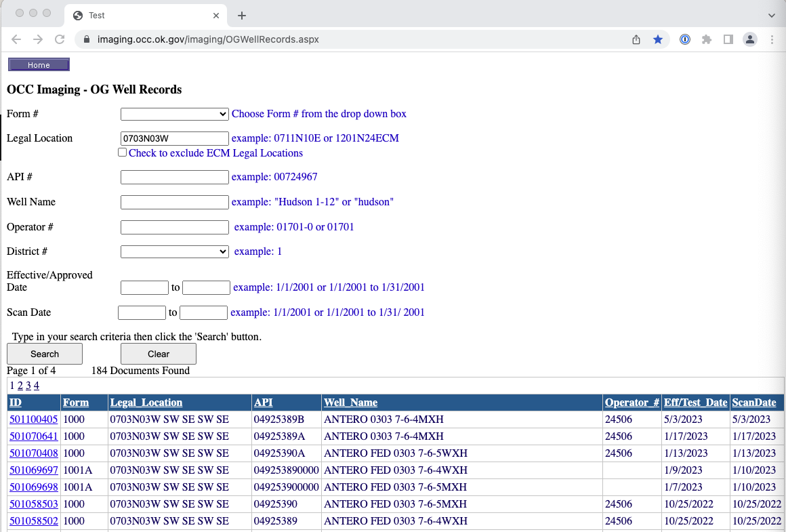Image resolution: width=786 pixels, height=532 pixels.
Task: Open the Chrome profile avatar
Action: [750, 39]
